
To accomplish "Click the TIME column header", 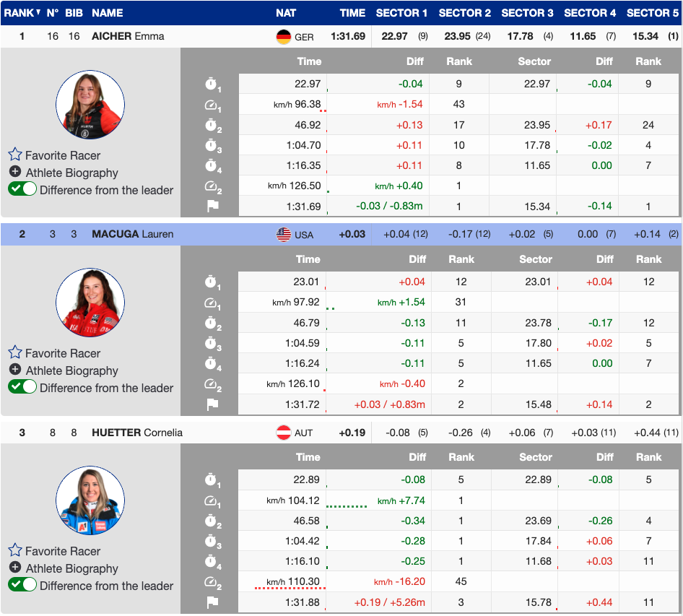I will 352,12.
